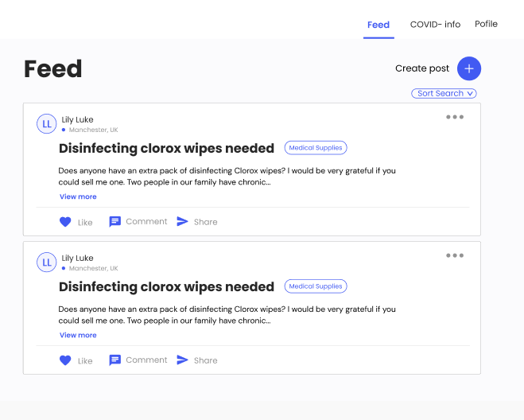Switch to the Feed tab
The height and width of the screenshot is (420, 524).
[378, 25]
